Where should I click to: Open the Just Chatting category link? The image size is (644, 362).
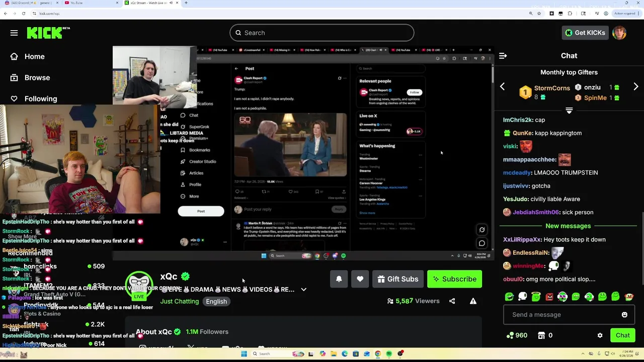coord(180,302)
